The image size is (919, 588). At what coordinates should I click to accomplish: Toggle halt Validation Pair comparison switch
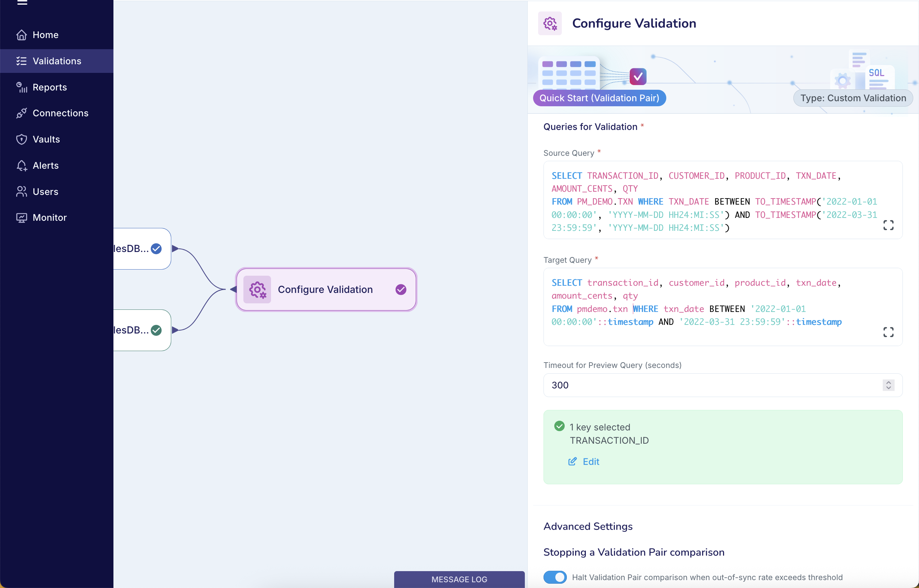(555, 577)
